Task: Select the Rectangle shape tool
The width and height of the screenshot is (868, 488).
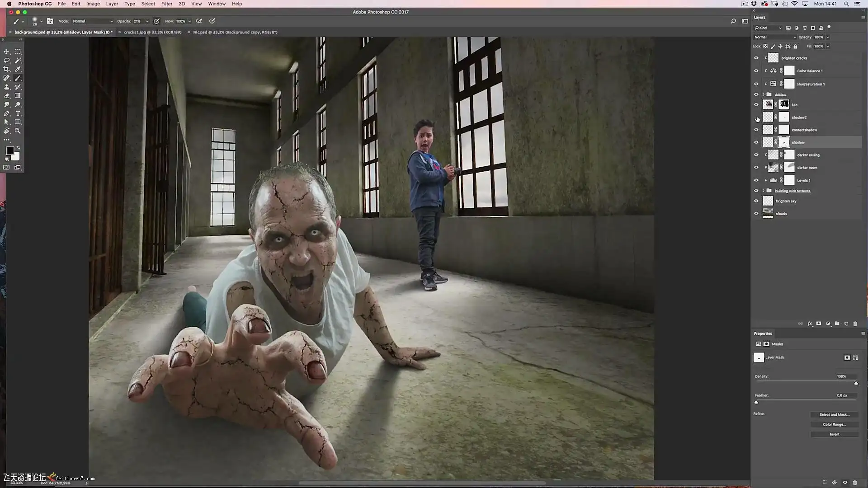Action: (x=18, y=122)
